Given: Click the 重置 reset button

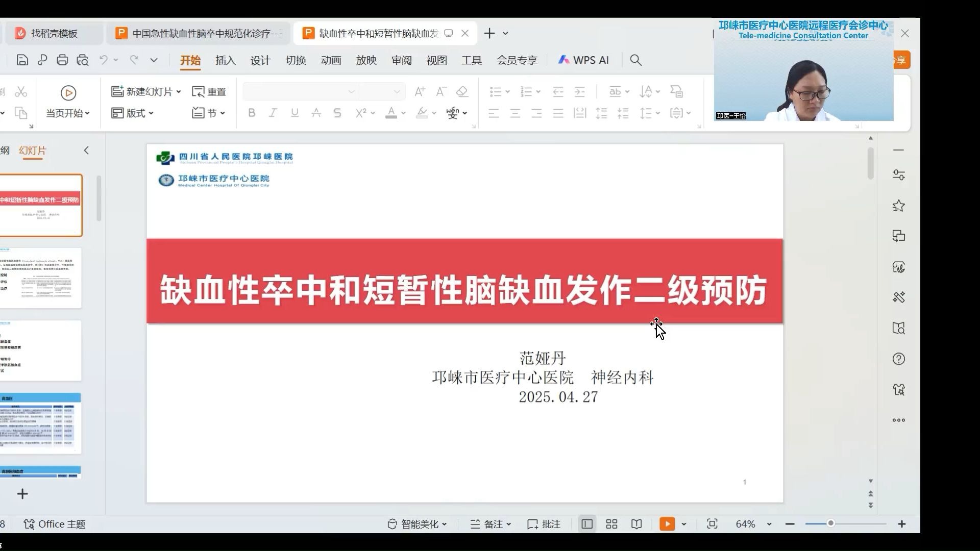Looking at the screenshot, I should point(209,92).
